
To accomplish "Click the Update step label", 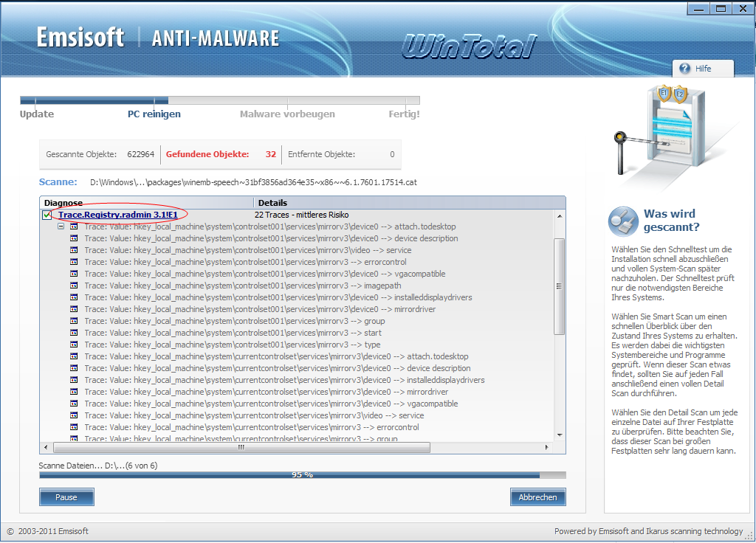I will pos(37,114).
